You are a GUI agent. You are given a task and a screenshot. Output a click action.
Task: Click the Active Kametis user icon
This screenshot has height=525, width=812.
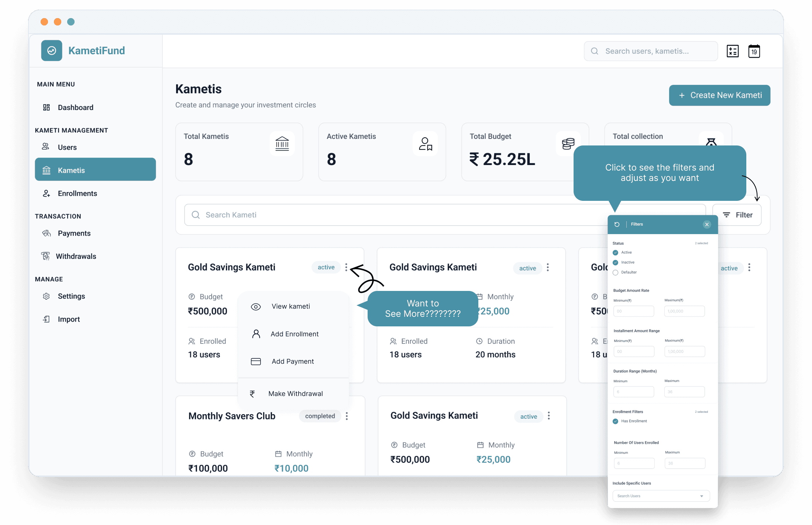coord(425,144)
